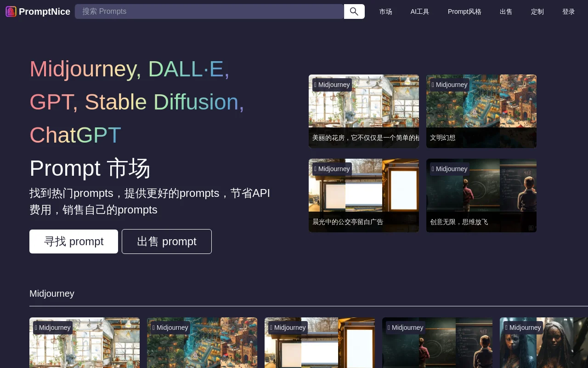This screenshot has width=588, height=368.
Task: Type in the 搜索 Prompts search field
Action: (x=209, y=11)
